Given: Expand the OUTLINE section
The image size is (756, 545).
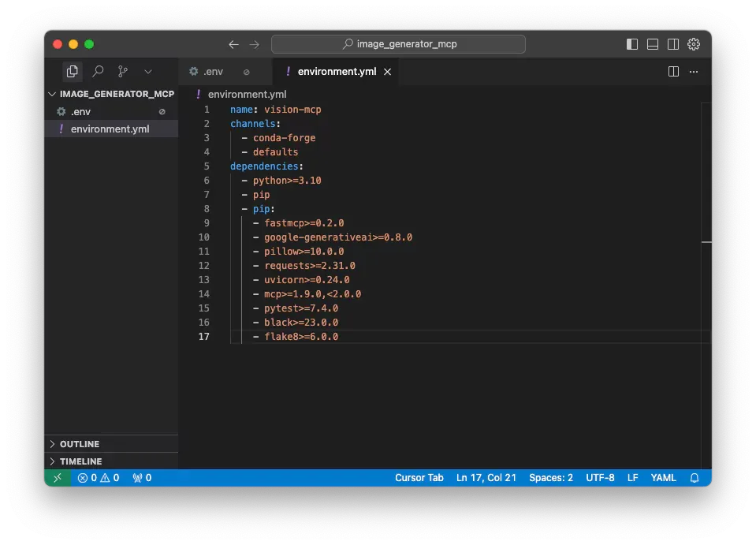Looking at the screenshot, I should point(112,444).
